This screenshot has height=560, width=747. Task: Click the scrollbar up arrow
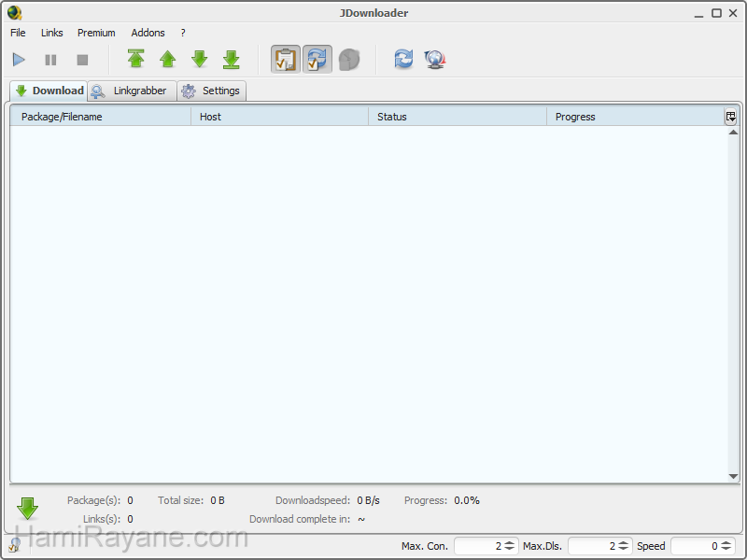tap(733, 133)
